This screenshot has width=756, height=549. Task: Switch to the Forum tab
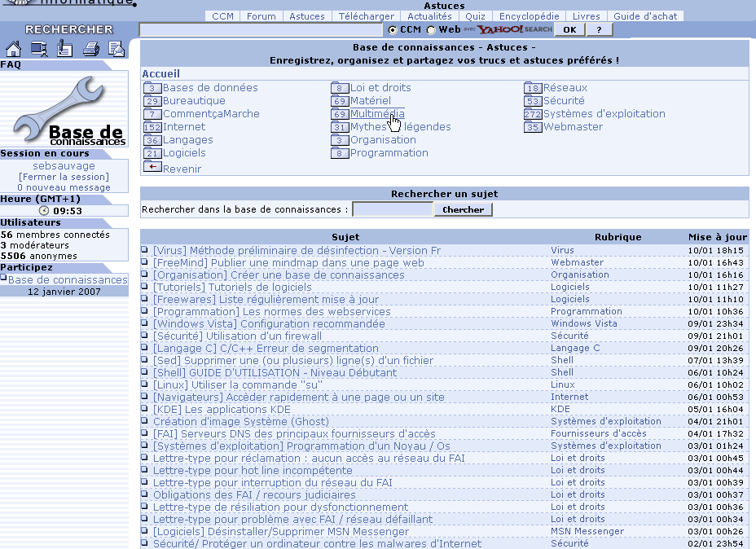tap(262, 16)
